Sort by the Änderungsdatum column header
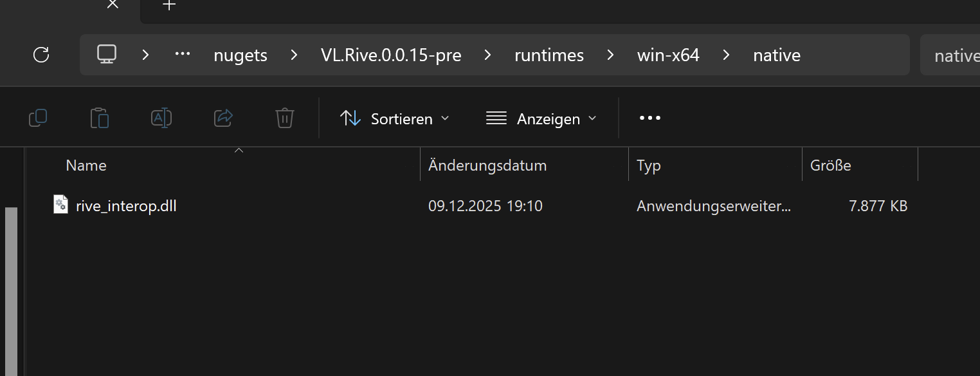 click(487, 165)
